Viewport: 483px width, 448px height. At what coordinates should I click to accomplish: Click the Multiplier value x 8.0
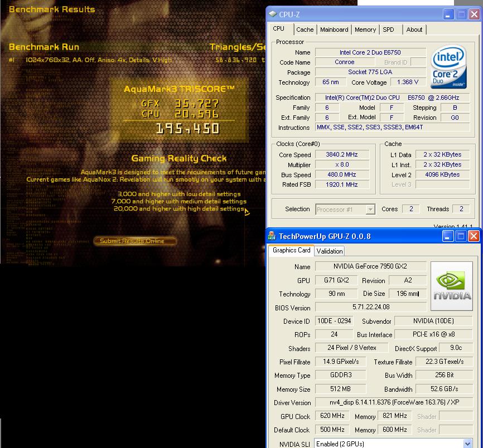pos(342,164)
